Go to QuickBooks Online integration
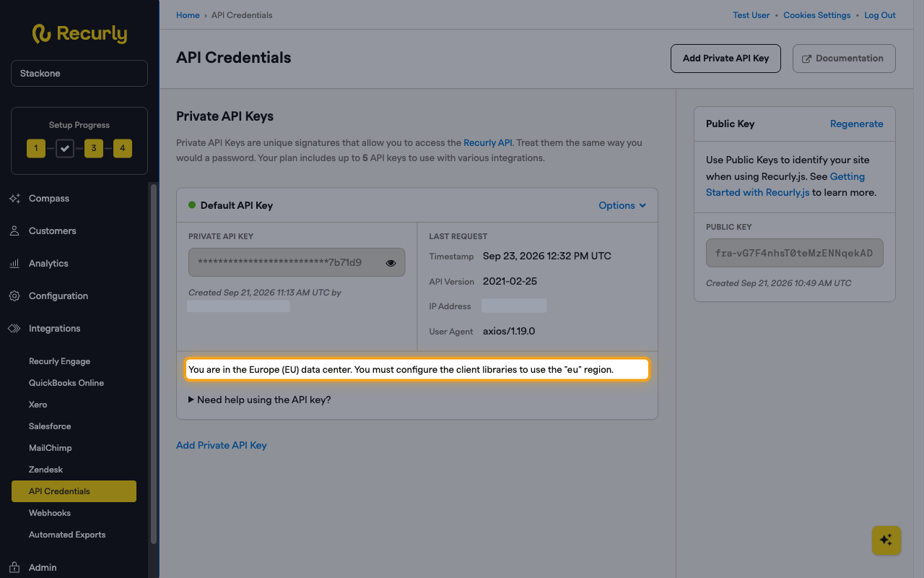 point(66,383)
